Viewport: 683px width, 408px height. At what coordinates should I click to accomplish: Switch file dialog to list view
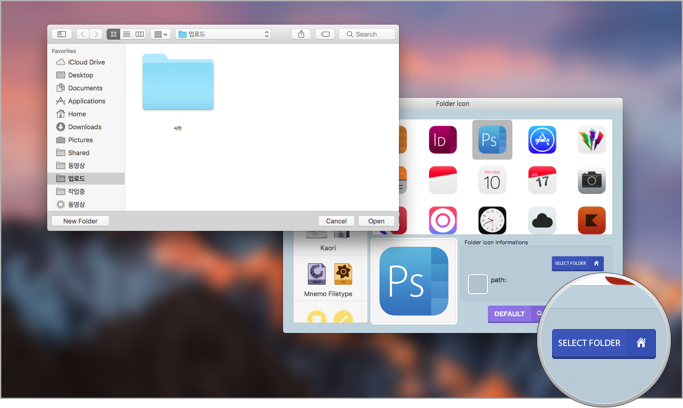[x=126, y=34]
